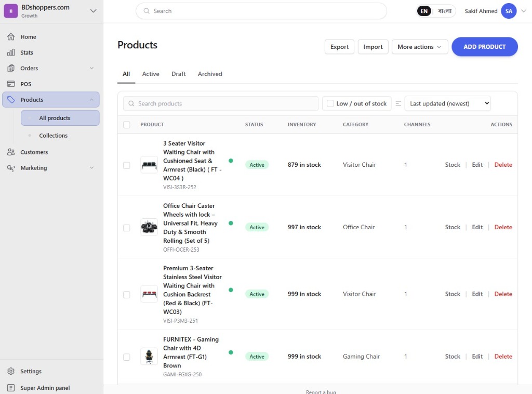Select the Office Chair Caster Wheels checkbox
Viewport: 532px width, 394px height.
(127, 228)
